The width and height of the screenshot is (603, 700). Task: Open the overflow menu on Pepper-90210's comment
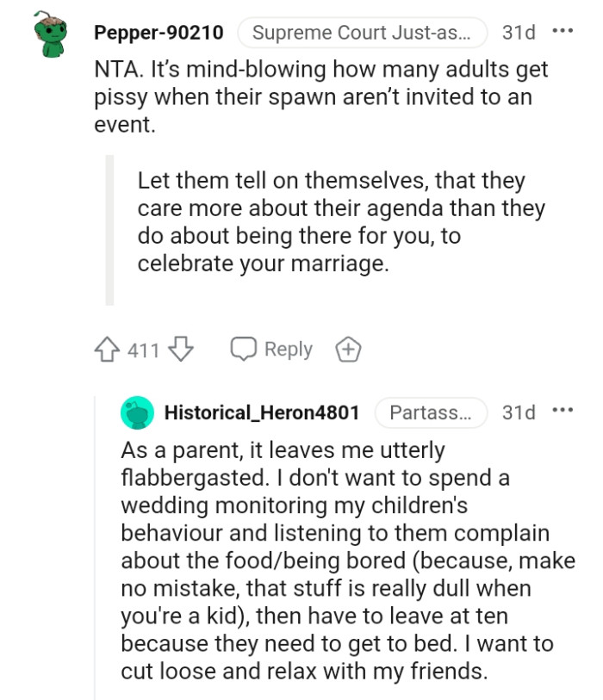coord(563,33)
